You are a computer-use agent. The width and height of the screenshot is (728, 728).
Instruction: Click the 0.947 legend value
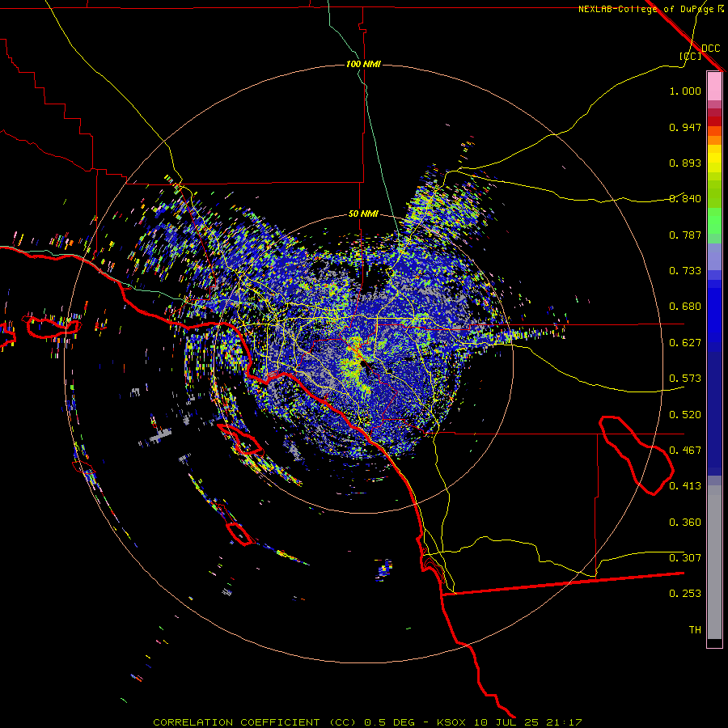coord(685,127)
